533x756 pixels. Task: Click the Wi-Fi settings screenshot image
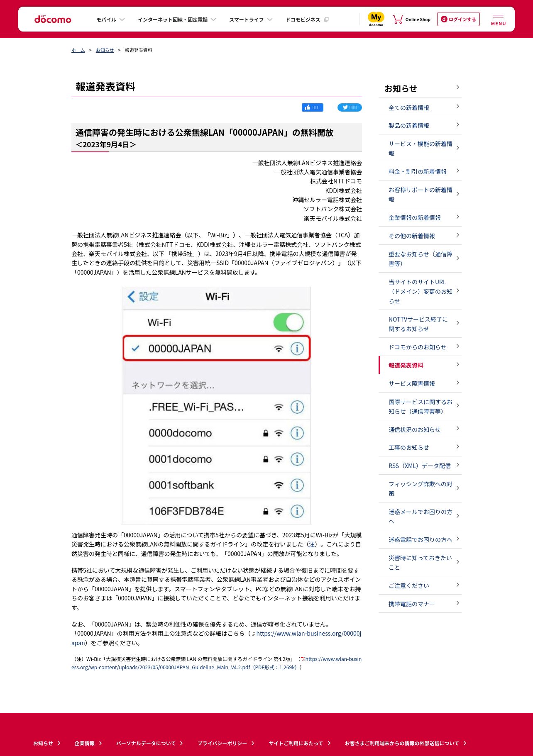coord(217,405)
